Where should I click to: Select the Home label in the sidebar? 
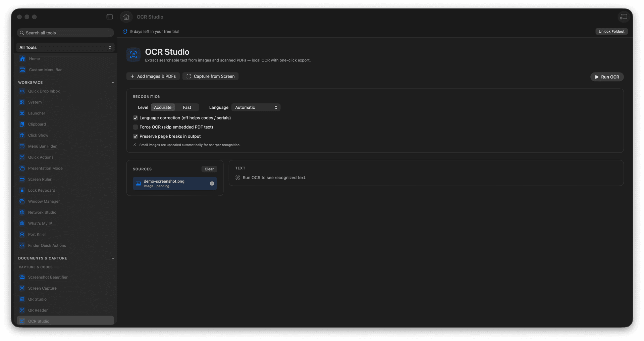34,59
